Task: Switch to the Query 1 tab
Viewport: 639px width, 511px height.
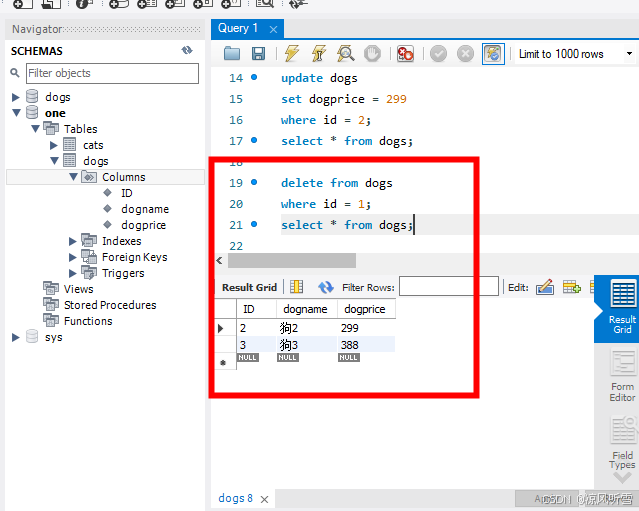Action: [238, 29]
